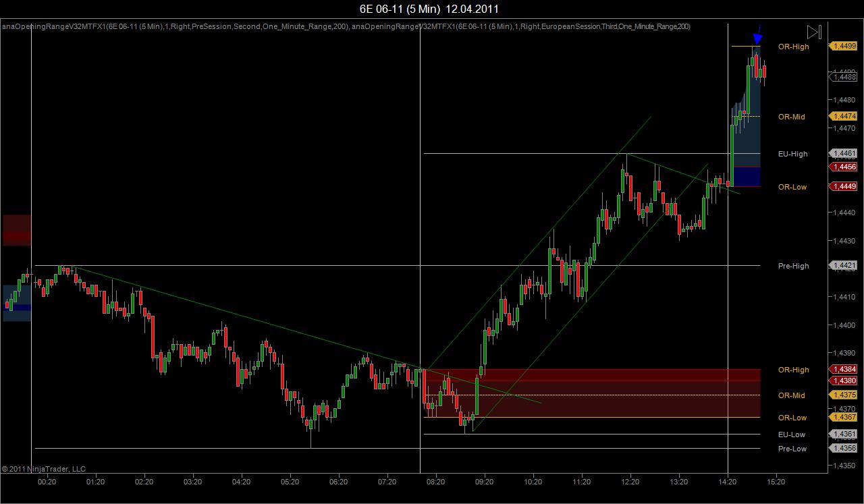Viewport: 864px width, 504px height.
Task: Click the dark red opening range shaded zone
Action: click(x=591, y=393)
